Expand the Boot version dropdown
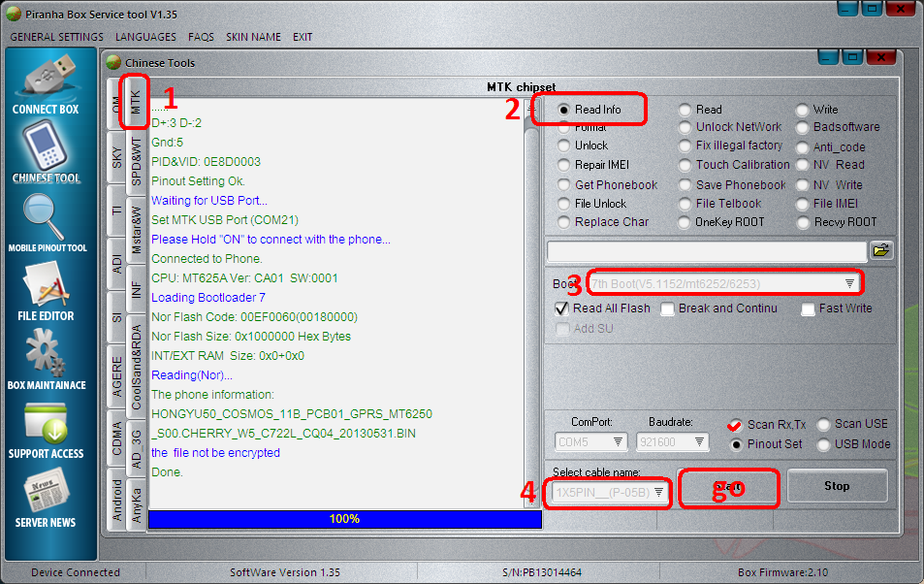The width and height of the screenshot is (924, 584). click(x=849, y=283)
